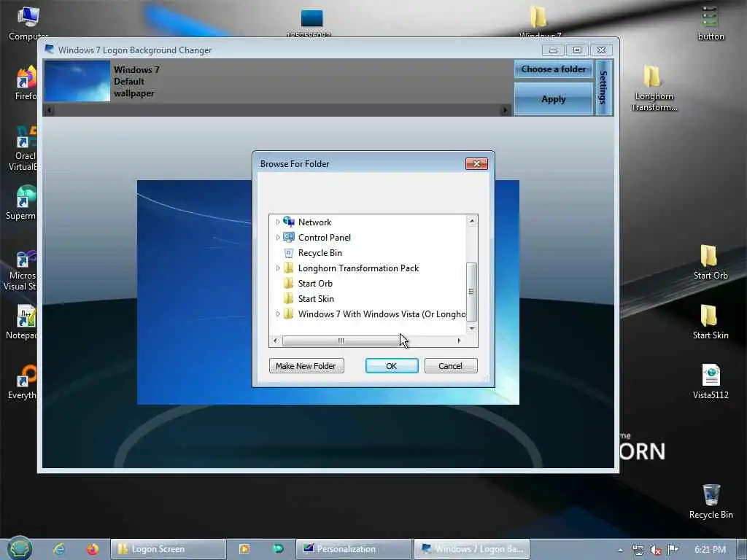The width and height of the screenshot is (747, 560).
Task: Select Start Orb folder in the tree
Action: [315, 284]
